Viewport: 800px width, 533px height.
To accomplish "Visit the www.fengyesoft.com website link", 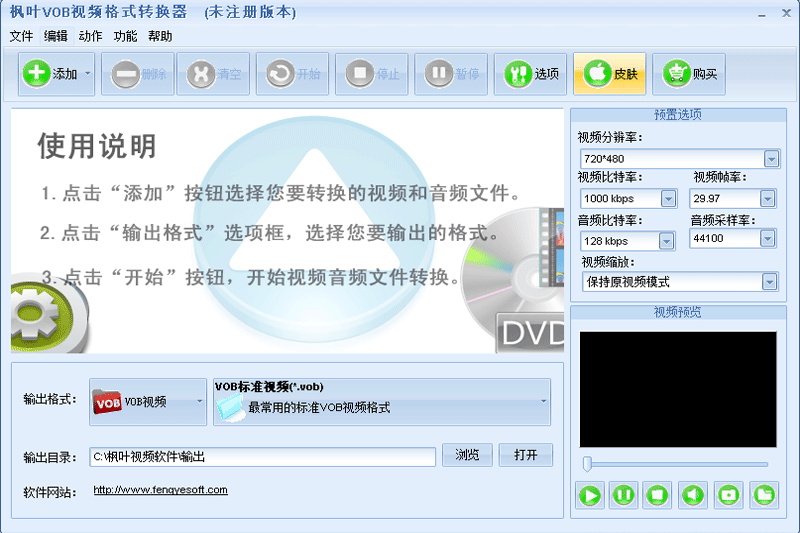I will 160,490.
